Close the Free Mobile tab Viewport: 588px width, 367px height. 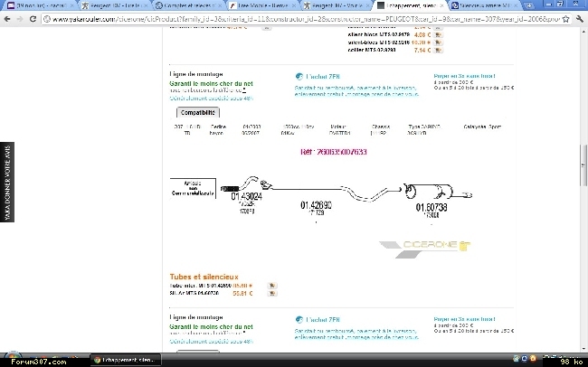pyautogui.click(x=294, y=5)
